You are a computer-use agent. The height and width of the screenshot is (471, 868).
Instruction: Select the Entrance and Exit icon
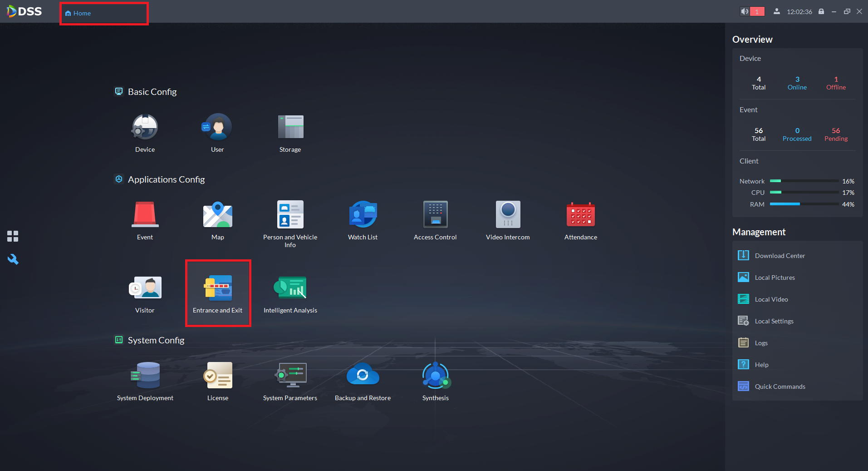218,289
